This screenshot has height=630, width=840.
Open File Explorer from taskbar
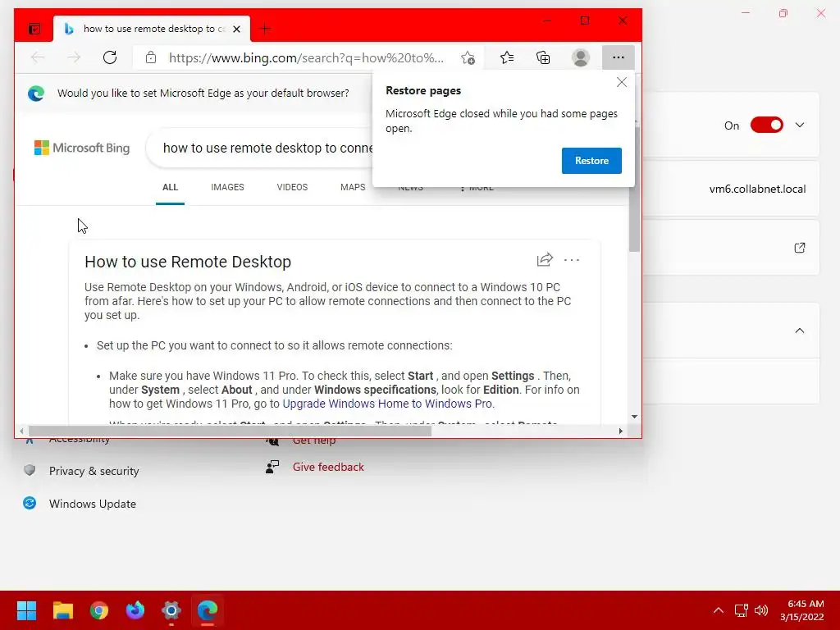pos(62,610)
